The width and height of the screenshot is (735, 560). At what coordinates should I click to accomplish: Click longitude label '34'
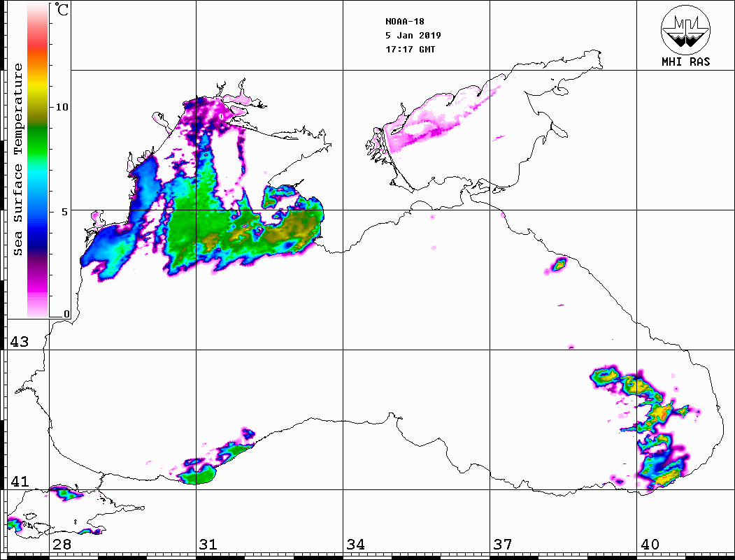point(355,545)
